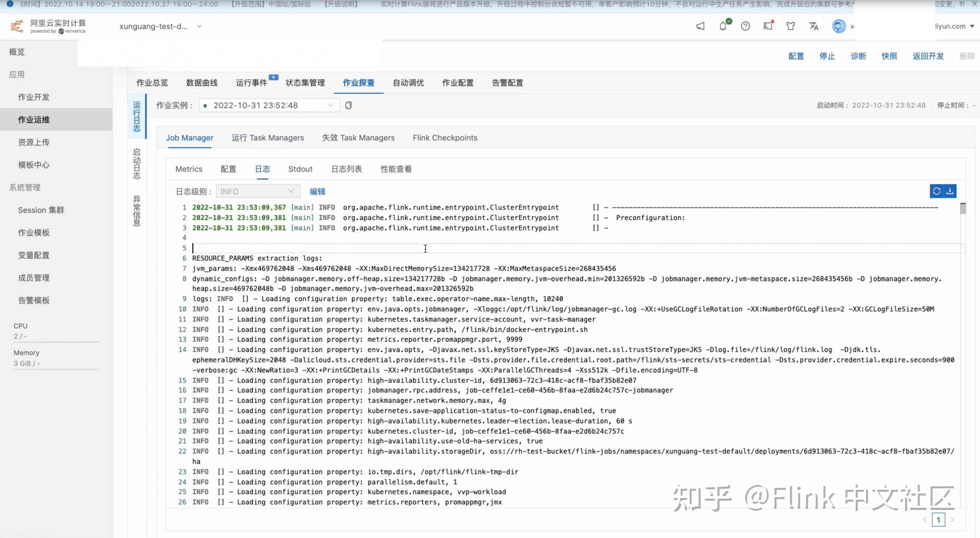Switch to the Flink Checkpoints tab
This screenshot has width=980, height=538.
click(445, 138)
